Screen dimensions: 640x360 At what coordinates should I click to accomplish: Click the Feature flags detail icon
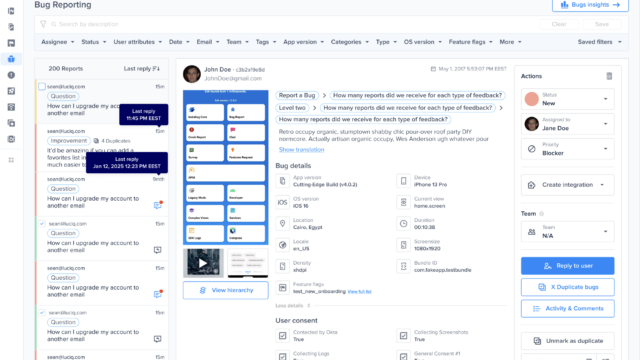282,287
